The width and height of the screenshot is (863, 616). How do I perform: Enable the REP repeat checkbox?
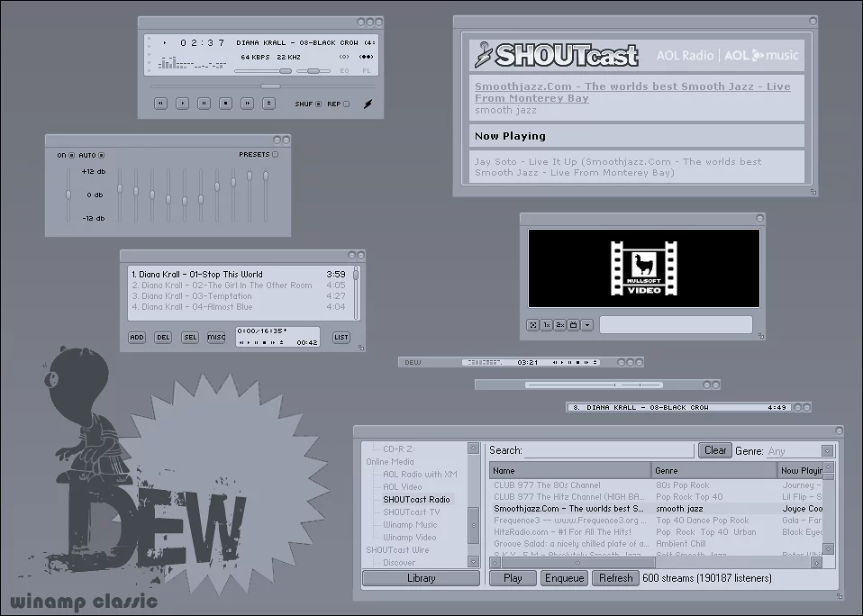347,104
